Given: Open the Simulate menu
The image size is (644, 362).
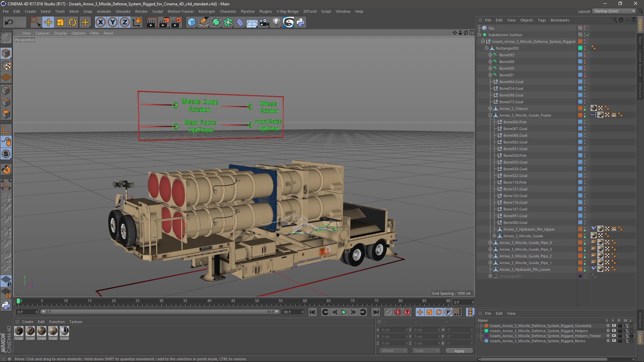Looking at the screenshot, I should 123,11.
